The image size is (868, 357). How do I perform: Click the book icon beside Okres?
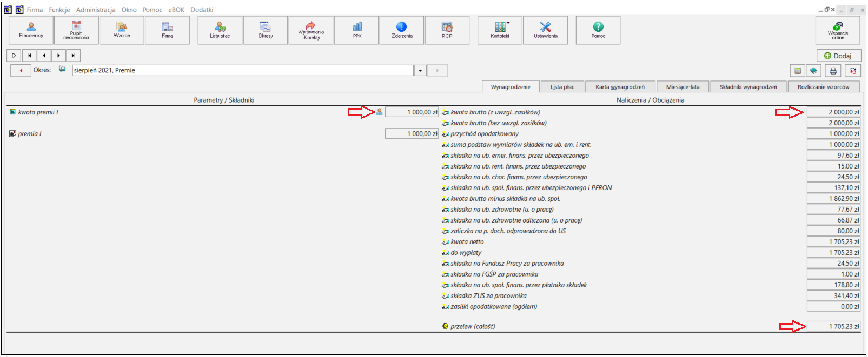tap(62, 69)
